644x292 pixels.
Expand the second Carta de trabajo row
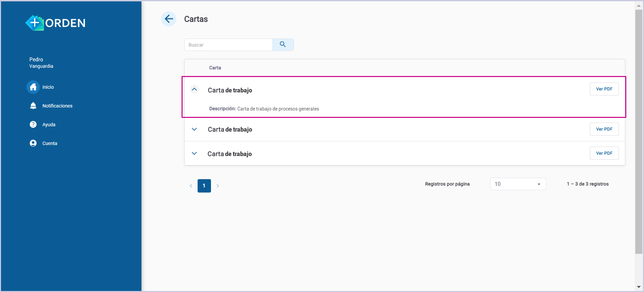pos(194,129)
